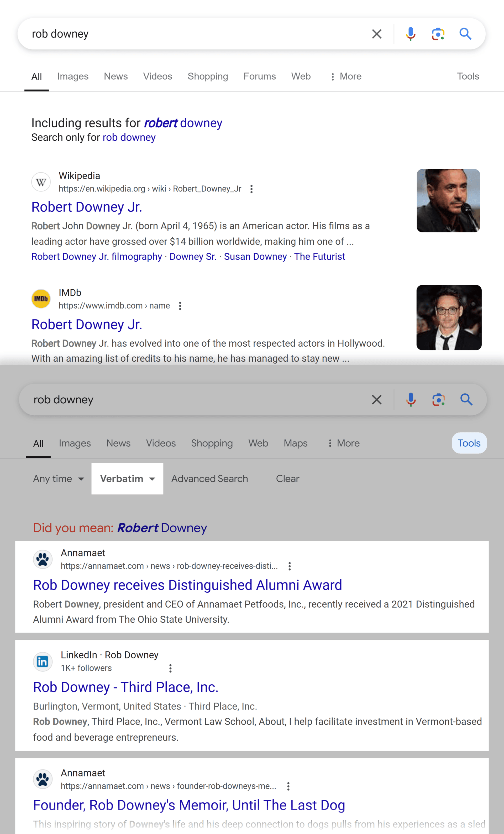Open Google Lens image search
The image size is (504, 834).
point(438,34)
